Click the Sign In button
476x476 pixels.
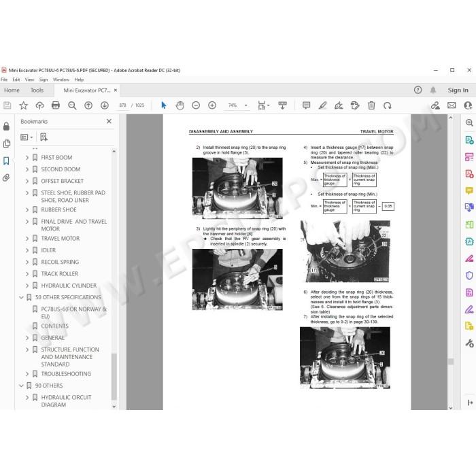[458, 90]
